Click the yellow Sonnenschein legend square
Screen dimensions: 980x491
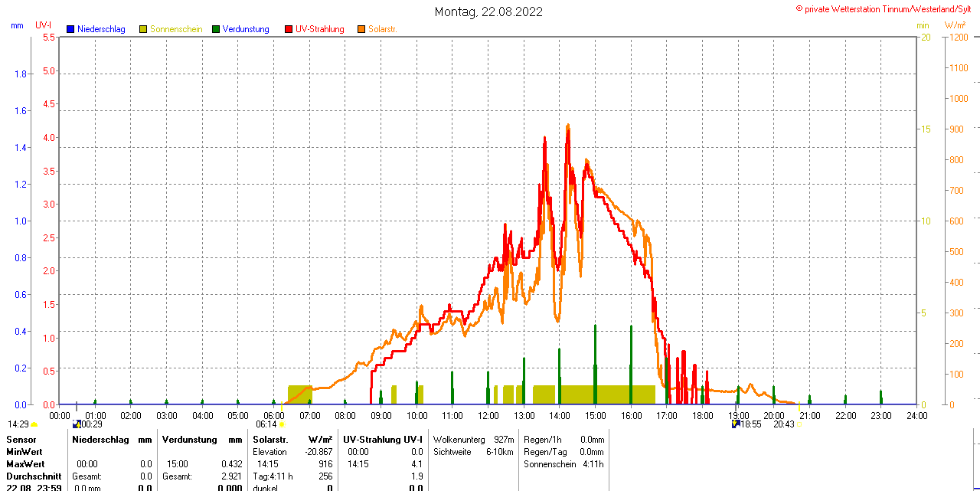(143, 29)
